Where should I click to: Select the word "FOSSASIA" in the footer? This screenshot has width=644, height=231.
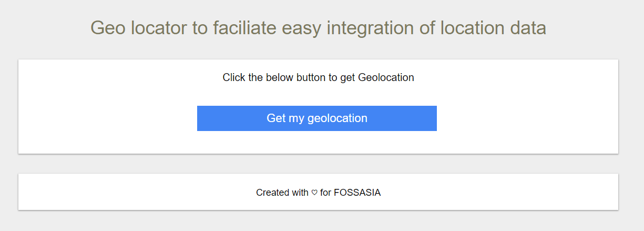click(357, 193)
